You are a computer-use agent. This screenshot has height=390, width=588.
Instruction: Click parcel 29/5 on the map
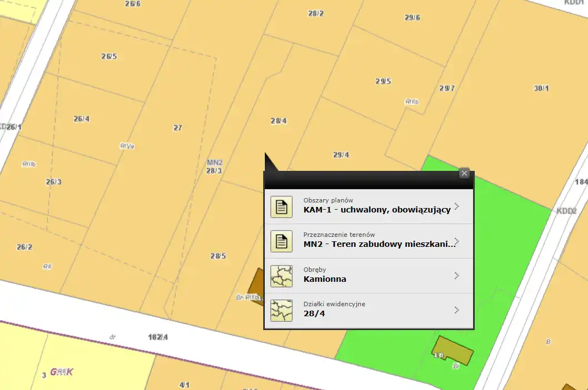(383, 82)
